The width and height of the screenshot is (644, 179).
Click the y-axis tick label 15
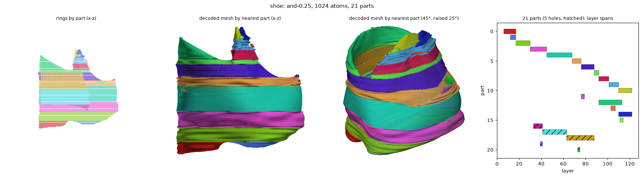click(x=490, y=120)
